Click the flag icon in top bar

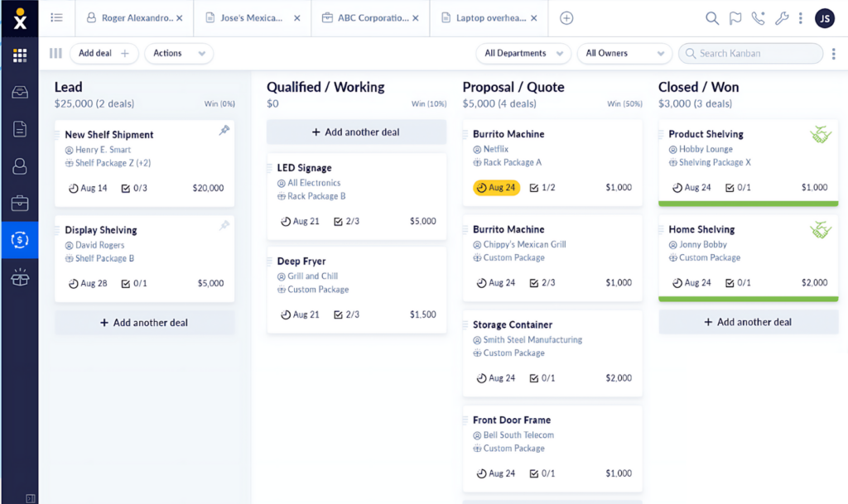pyautogui.click(x=735, y=18)
